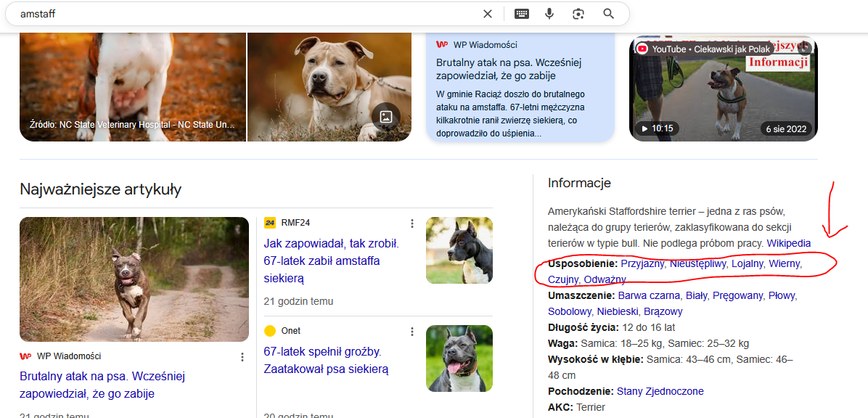The image size is (868, 418).
Task: Click the Lojalny temperament link
Action: (748, 264)
